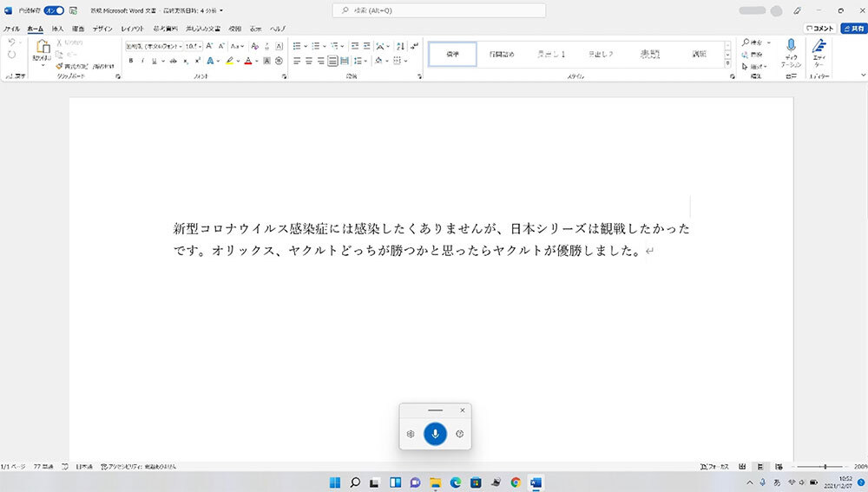This screenshot has width=868, height=492.
Task: Switch to the デザイン (Design) tab
Action: [x=102, y=29]
